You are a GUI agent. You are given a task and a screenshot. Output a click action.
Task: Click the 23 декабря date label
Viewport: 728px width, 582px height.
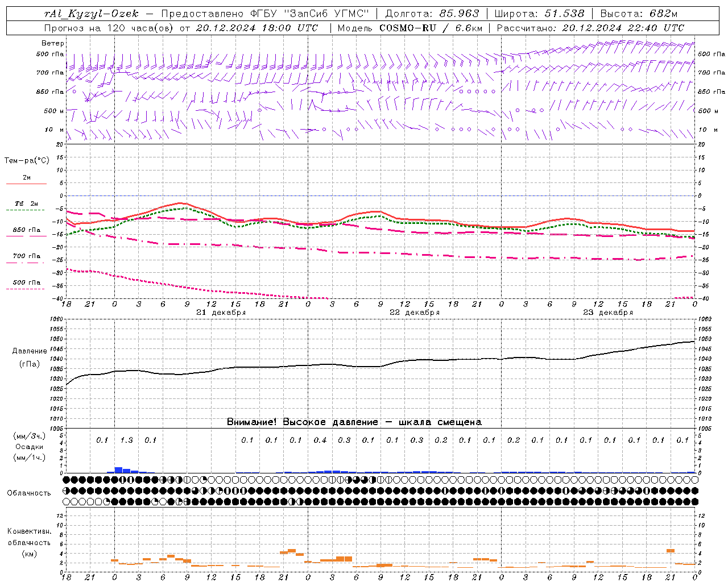(608, 313)
